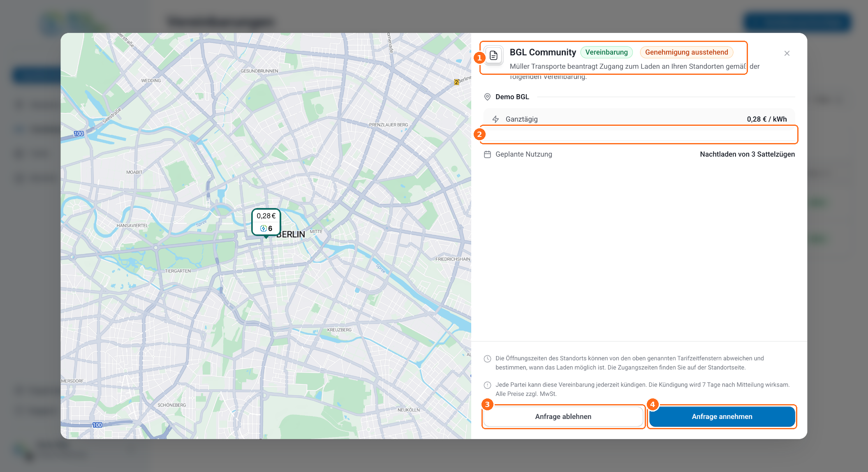The height and width of the screenshot is (472, 868).
Task: Click the Nachtladen von 3 Sattelzügen value
Action: coord(747,155)
